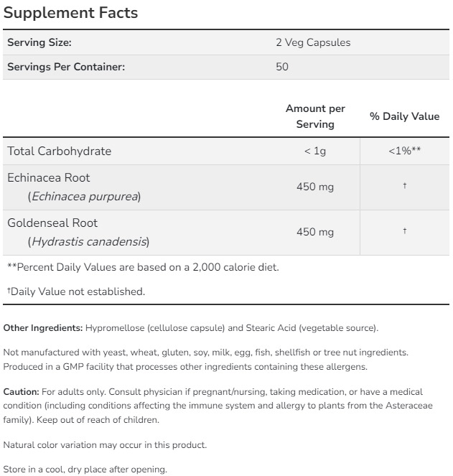Click the Echinacea purpurea botanical name

click(x=84, y=196)
